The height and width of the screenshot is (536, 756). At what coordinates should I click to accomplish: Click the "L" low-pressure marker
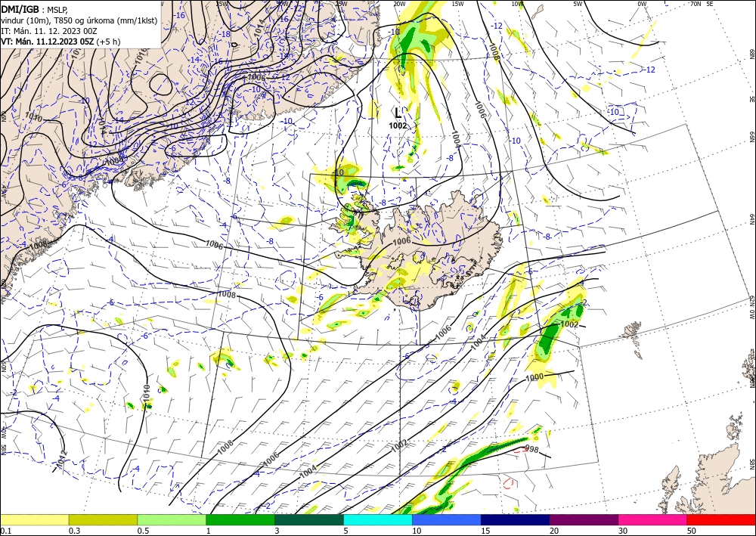[398, 113]
